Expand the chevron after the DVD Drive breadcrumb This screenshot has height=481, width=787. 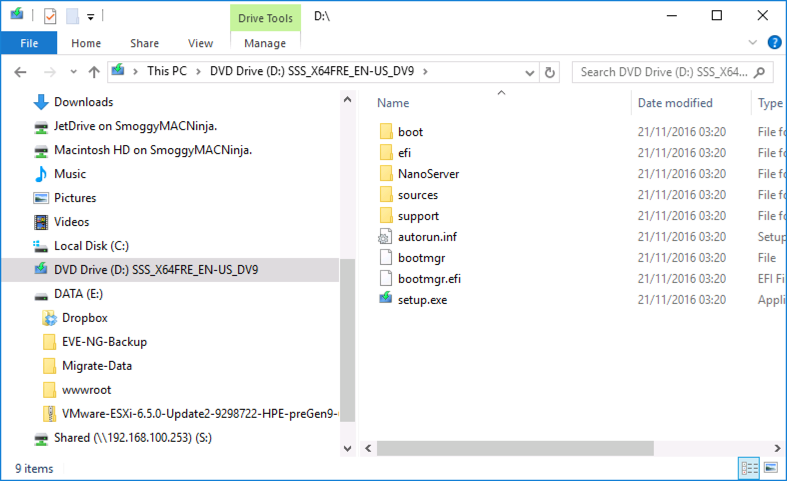[425, 72]
